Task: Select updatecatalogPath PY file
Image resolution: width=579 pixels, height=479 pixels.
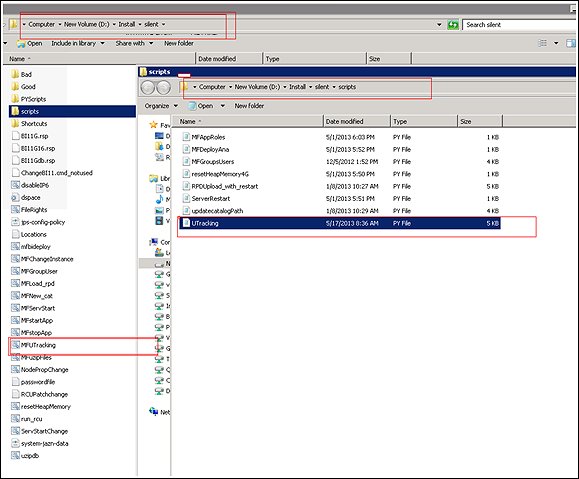Action: [340, 211]
